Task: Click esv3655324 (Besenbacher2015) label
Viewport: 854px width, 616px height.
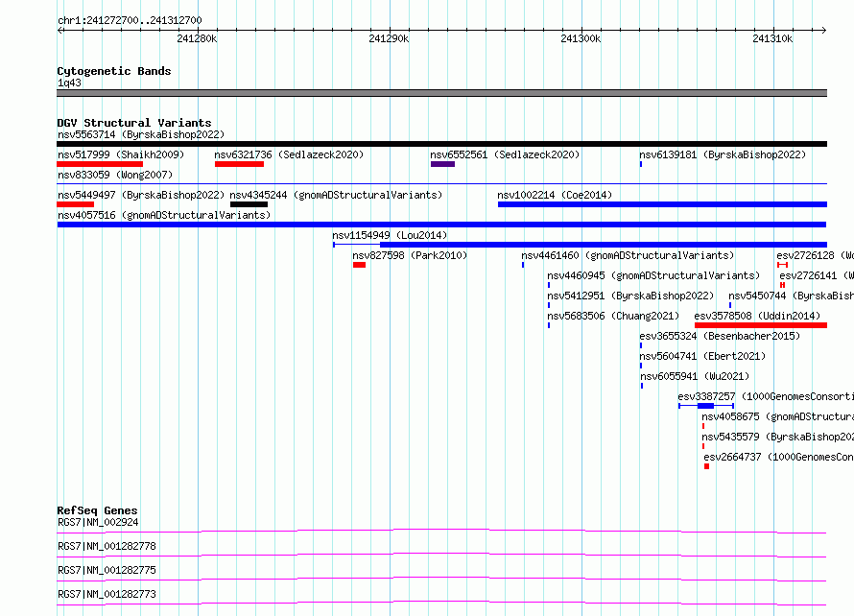Action: (x=720, y=336)
